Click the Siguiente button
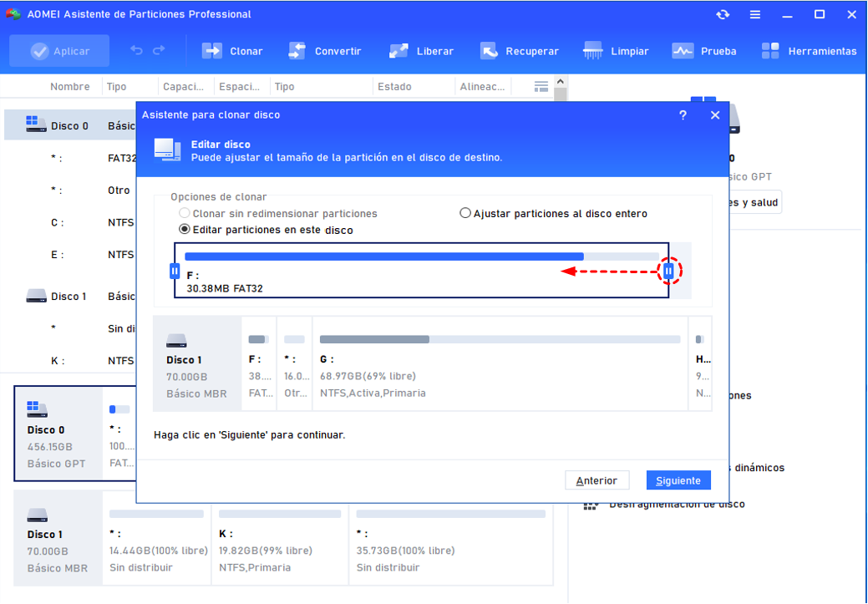This screenshot has height=604, width=868. tap(678, 480)
